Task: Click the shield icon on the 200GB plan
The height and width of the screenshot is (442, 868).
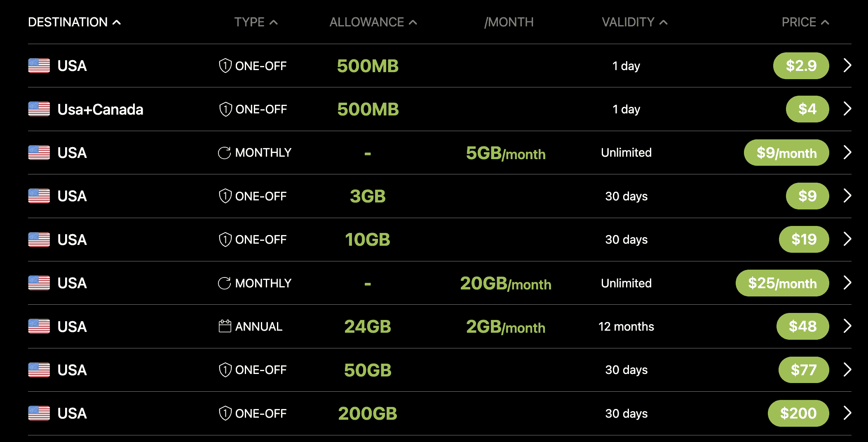Action: point(225,413)
